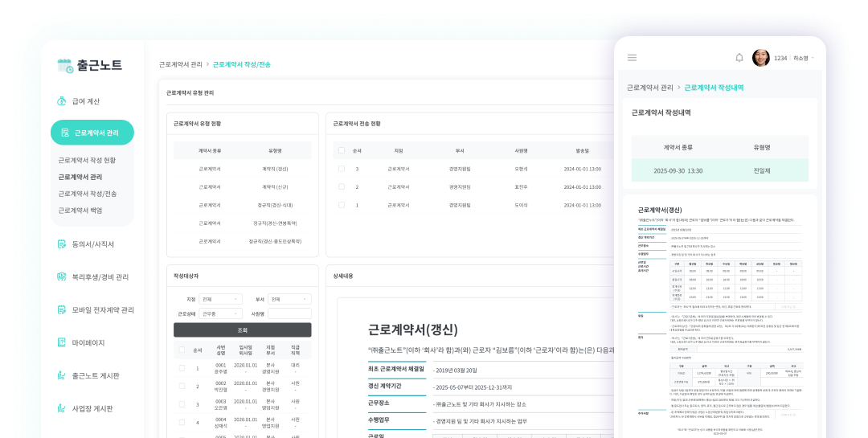Viewport: 868px width, 438px height.
Task: Click the 출근노트 logo
Action: coord(89,66)
